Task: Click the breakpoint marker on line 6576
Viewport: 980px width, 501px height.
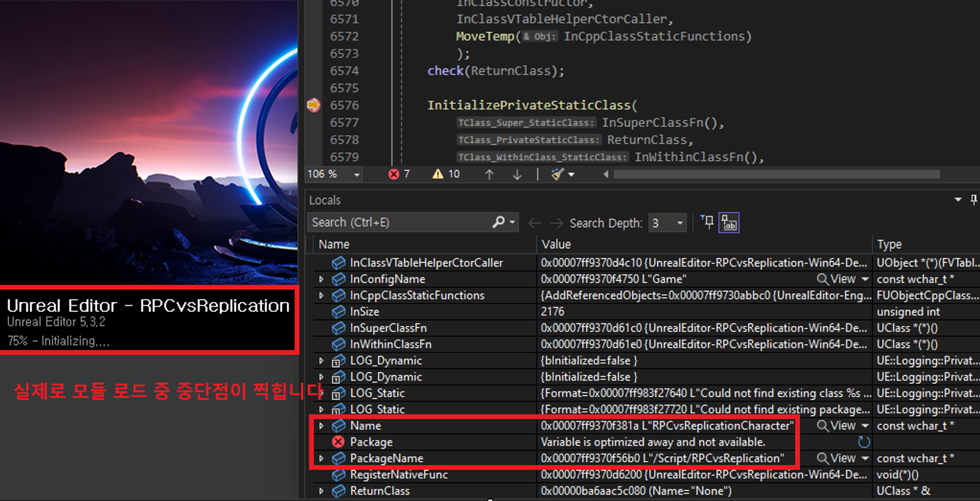Action: pos(314,105)
